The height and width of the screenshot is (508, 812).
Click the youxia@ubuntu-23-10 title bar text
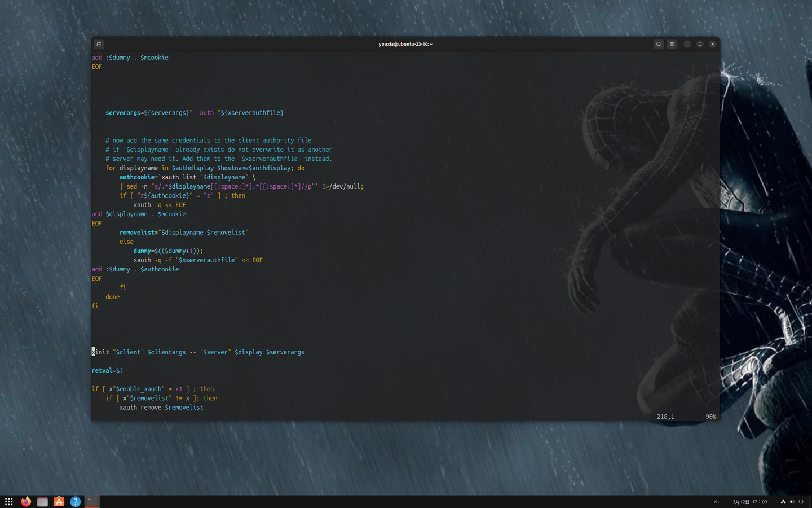tap(405, 43)
